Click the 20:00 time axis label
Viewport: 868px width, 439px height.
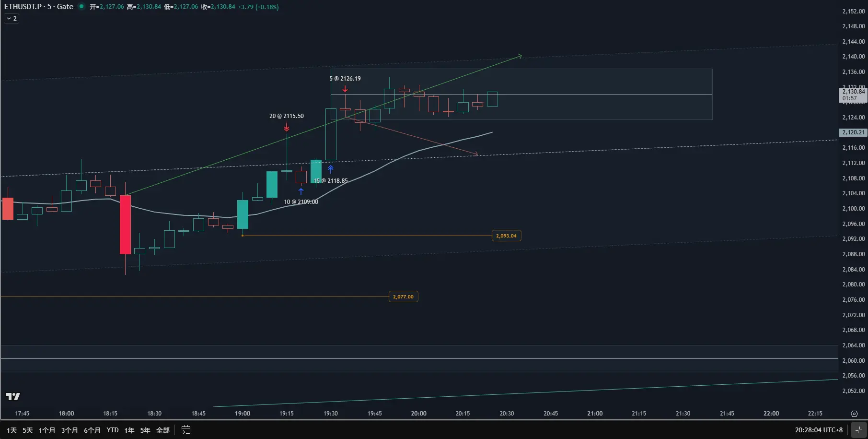[x=419, y=414]
